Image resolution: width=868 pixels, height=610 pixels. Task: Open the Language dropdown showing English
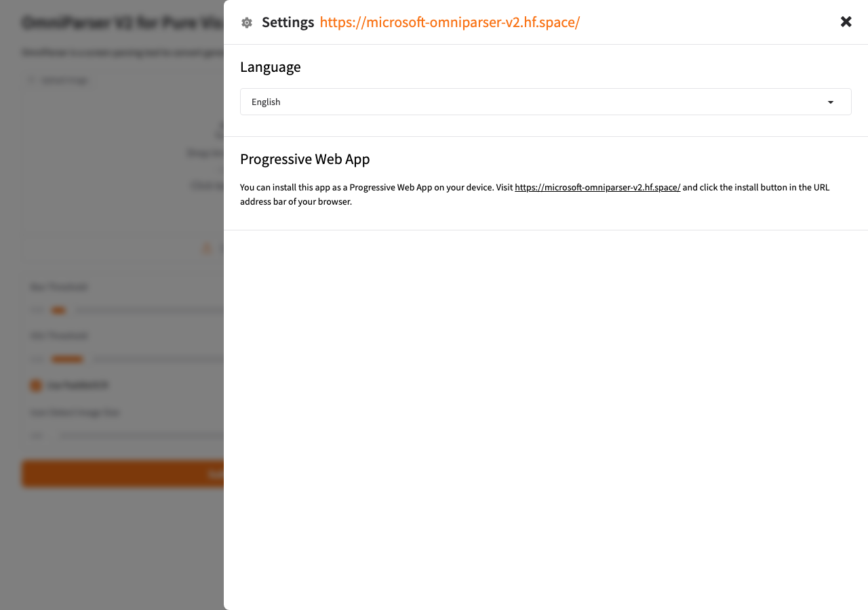click(x=545, y=102)
